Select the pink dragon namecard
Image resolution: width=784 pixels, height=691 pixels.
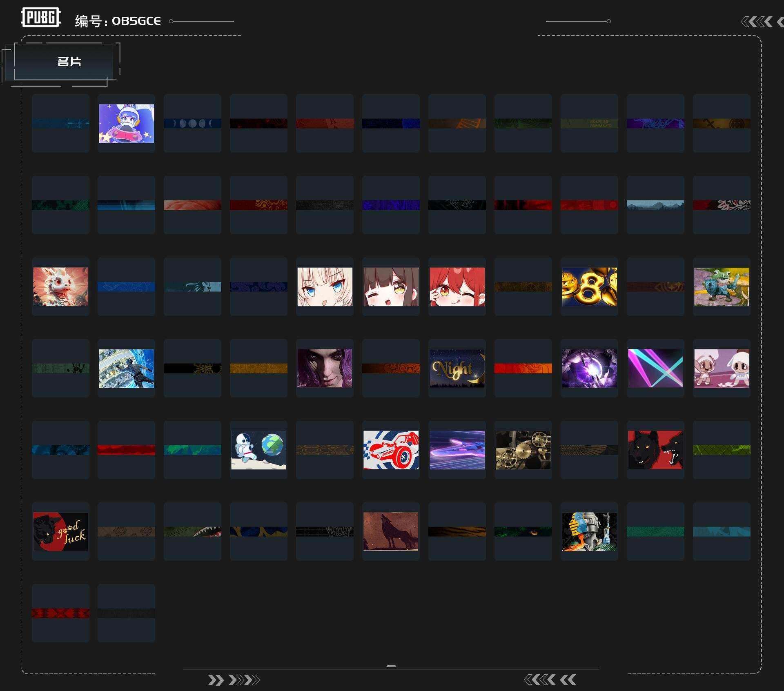[x=60, y=287]
